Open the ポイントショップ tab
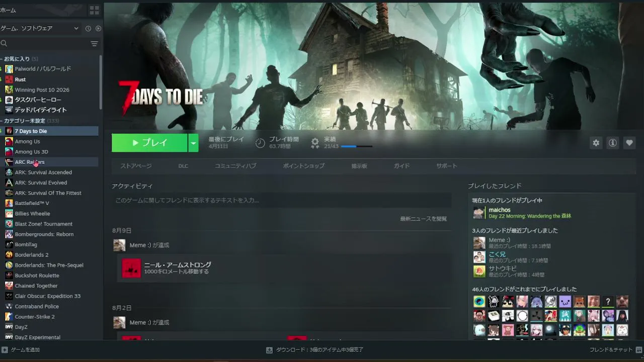The height and width of the screenshot is (362, 644). (304, 166)
